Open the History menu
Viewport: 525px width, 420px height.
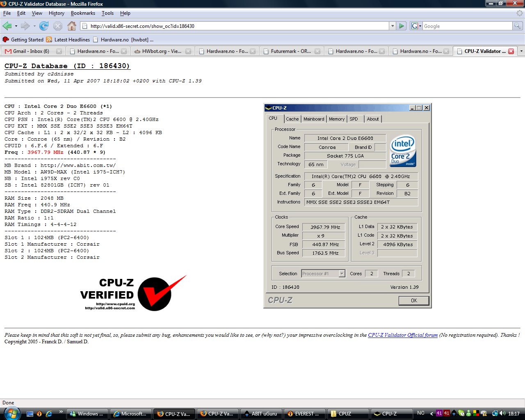click(x=57, y=13)
